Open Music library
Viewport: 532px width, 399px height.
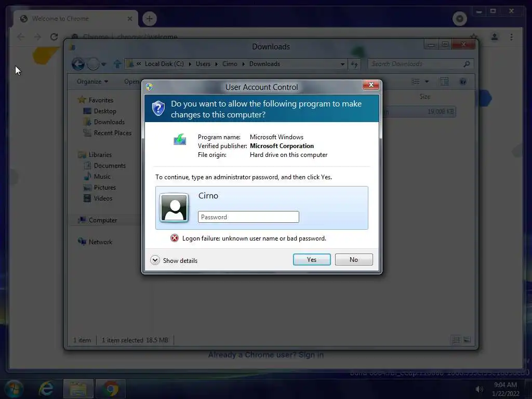(102, 177)
